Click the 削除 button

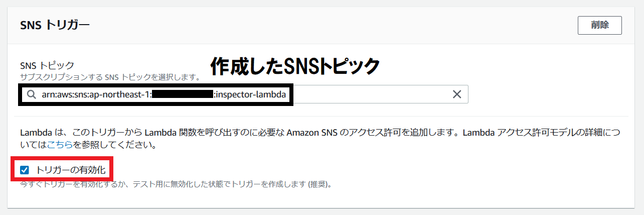coord(599,25)
